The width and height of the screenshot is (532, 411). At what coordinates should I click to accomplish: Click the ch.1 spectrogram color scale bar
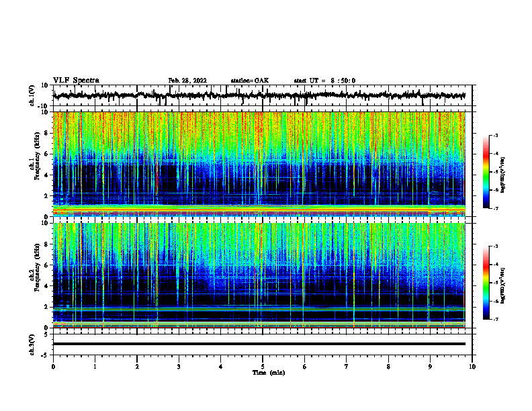point(486,172)
